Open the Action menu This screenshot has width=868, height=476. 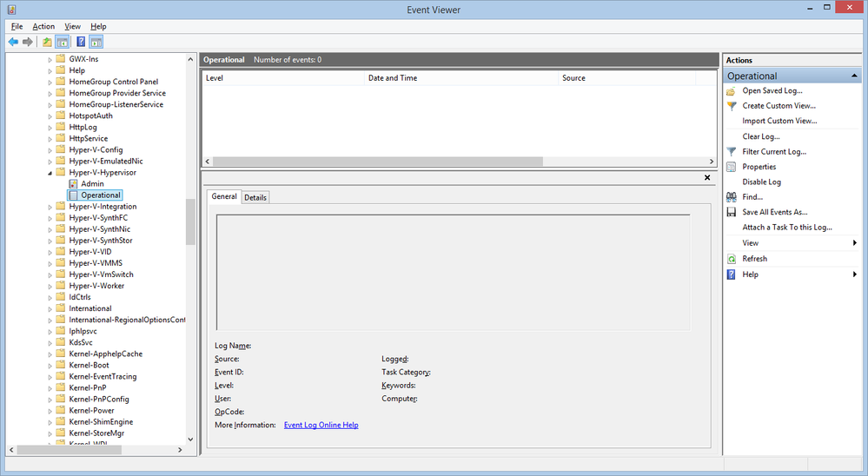(x=43, y=27)
